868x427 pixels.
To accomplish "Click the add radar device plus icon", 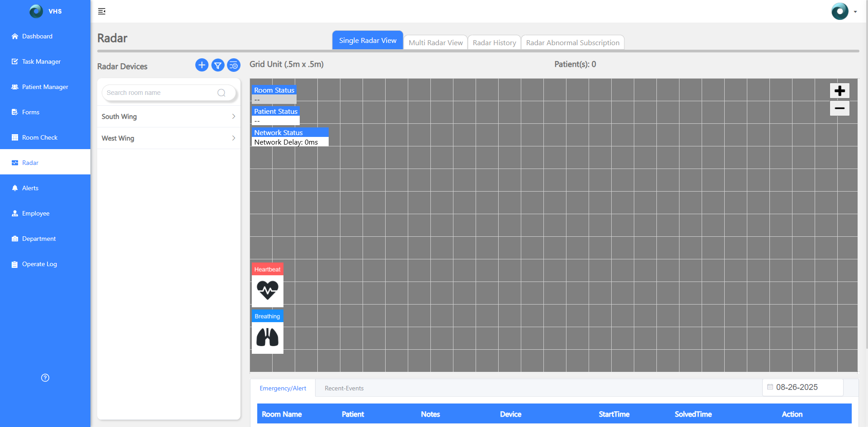I will tap(202, 65).
